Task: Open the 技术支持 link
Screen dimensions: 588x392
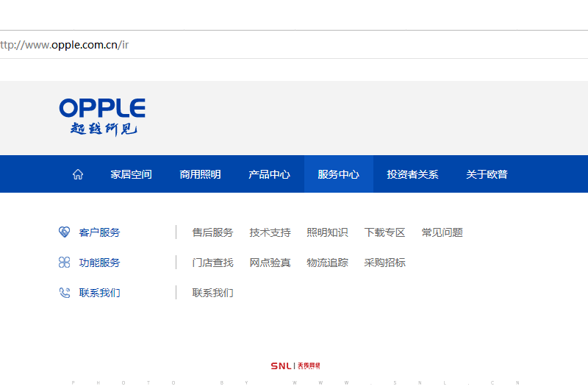Action: 270,232
